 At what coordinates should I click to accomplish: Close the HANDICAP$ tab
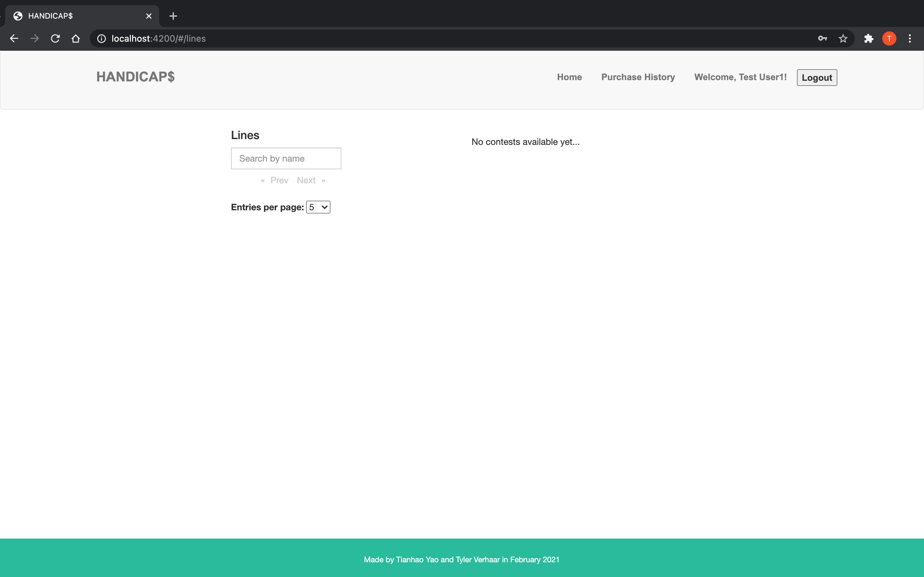click(149, 16)
